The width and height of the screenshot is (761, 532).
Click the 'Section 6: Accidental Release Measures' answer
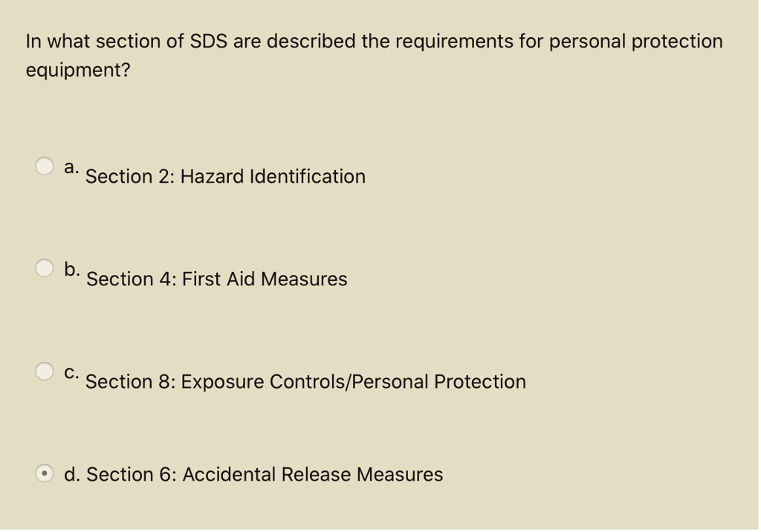[x=265, y=475]
